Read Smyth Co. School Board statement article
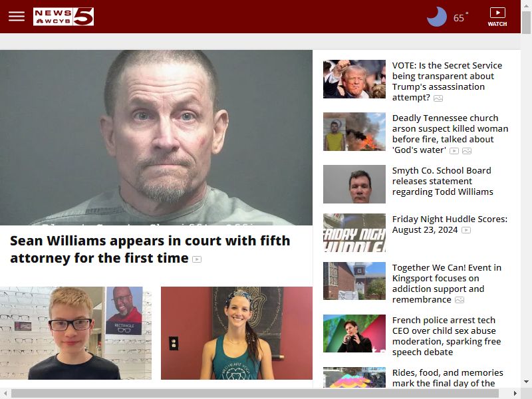 point(442,181)
